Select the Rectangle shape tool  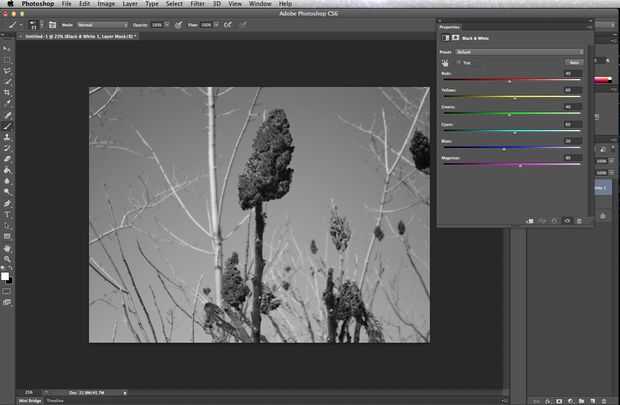tap(7, 237)
